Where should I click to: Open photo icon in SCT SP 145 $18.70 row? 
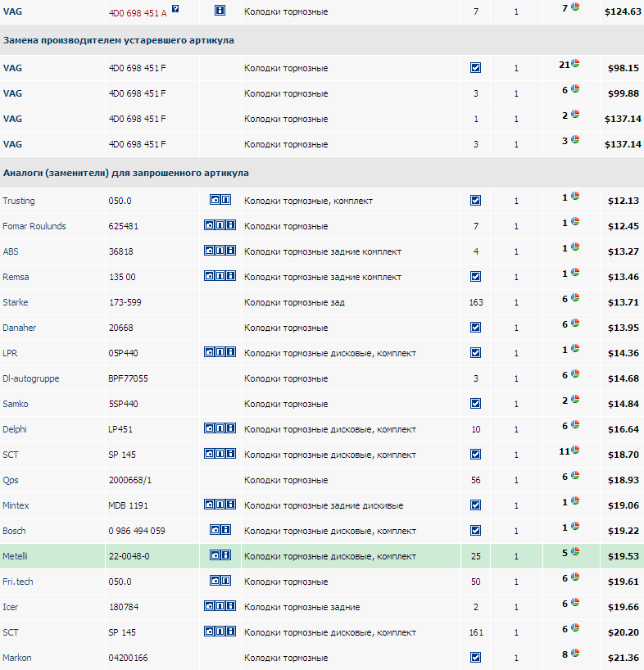(x=210, y=454)
